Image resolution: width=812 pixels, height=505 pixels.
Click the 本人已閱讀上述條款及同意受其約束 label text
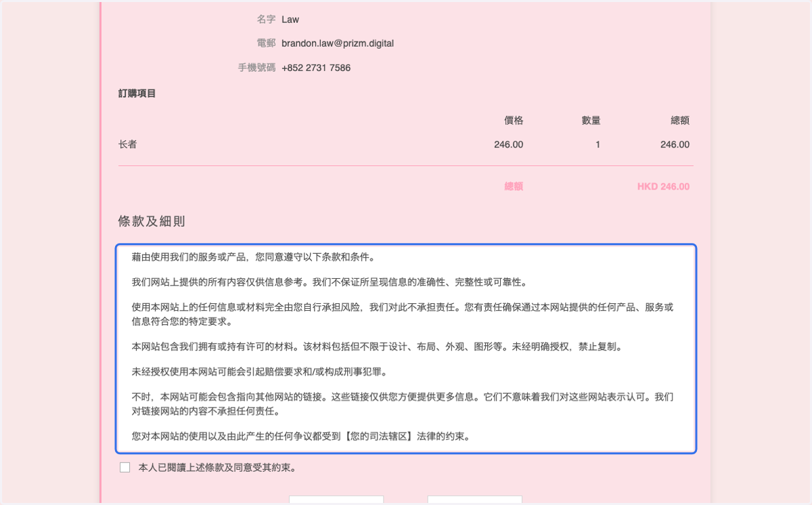pos(217,467)
